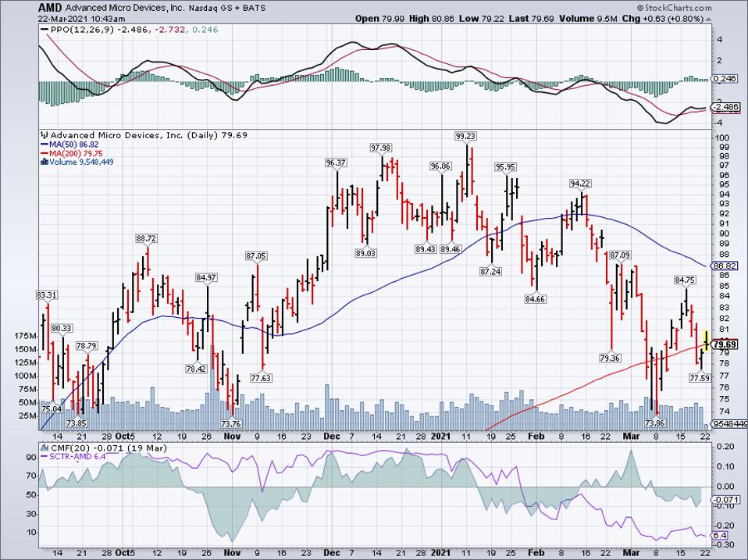Click the red MA(200) legend line marker
748x560 pixels.
(43, 153)
